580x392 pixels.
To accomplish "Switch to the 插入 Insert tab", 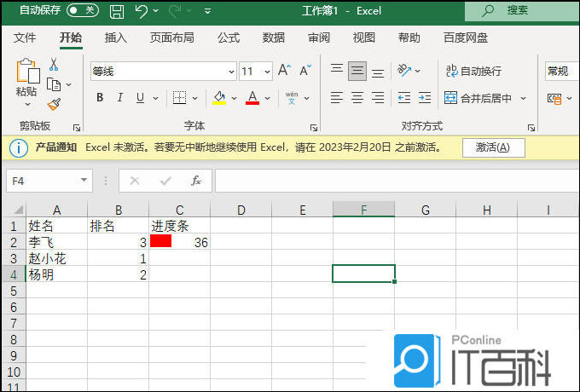I will tap(115, 37).
